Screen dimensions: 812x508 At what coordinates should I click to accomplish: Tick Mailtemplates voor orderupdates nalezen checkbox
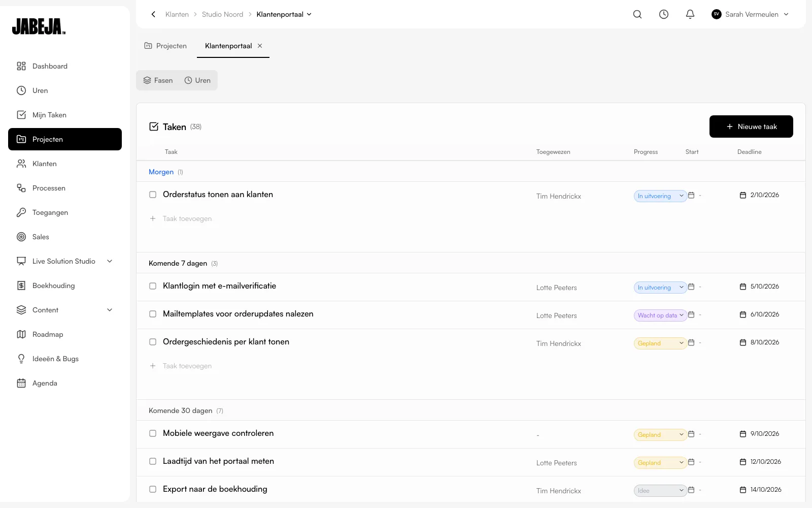[153, 314]
